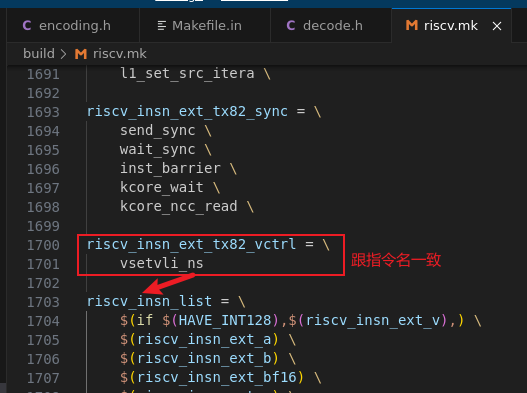This screenshot has width=527, height=393.
Task: Click on riscv_insn_list variable
Action: tap(150, 301)
